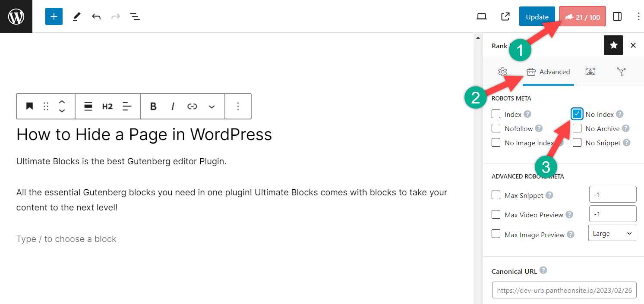Show help for Canonical URL
Image resolution: width=644 pixels, height=304 pixels.
(x=543, y=271)
